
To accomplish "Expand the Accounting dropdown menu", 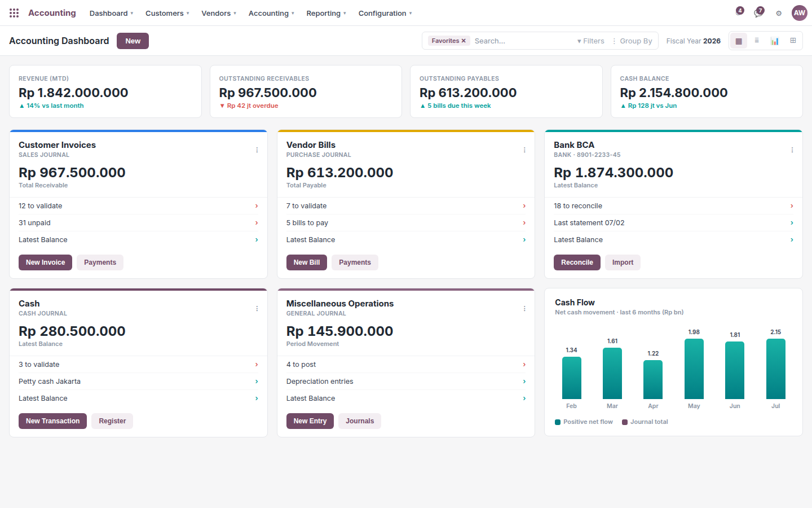I will click(x=271, y=13).
